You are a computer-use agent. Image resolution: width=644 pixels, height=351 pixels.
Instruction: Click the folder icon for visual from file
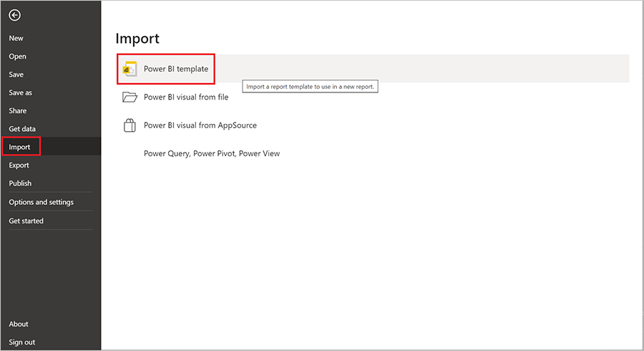130,97
